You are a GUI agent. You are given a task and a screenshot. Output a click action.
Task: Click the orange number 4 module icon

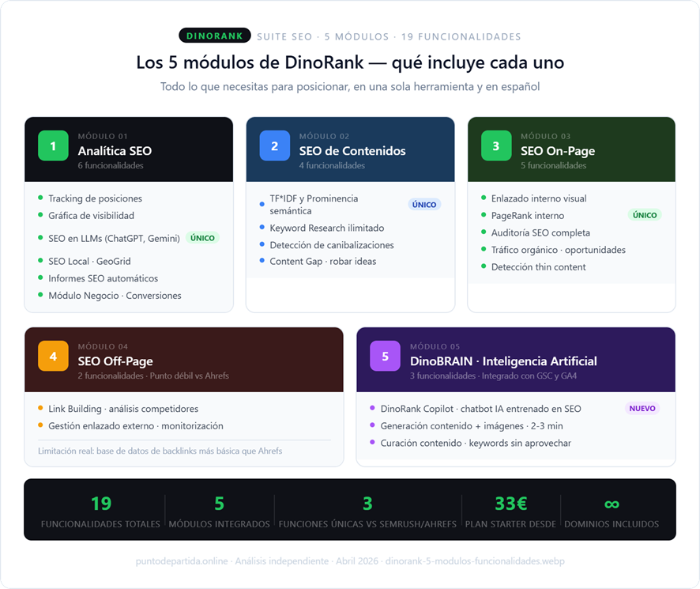[x=53, y=357]
